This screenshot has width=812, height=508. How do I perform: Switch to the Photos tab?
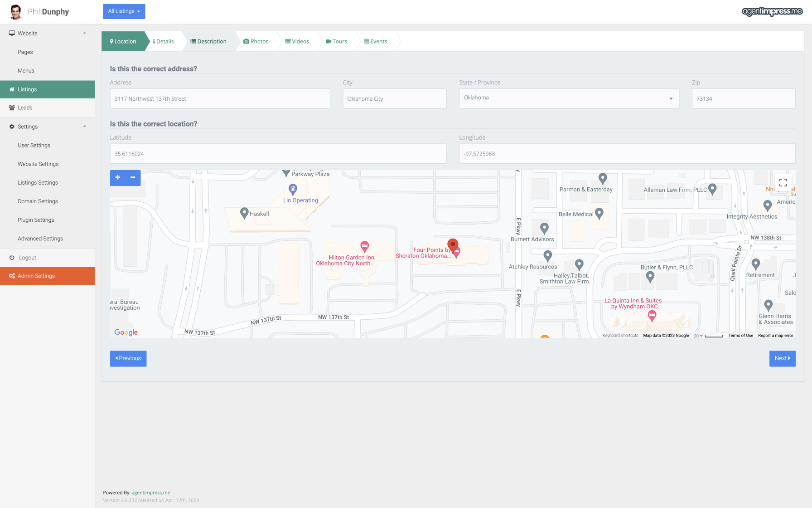[x=256, y=41]
